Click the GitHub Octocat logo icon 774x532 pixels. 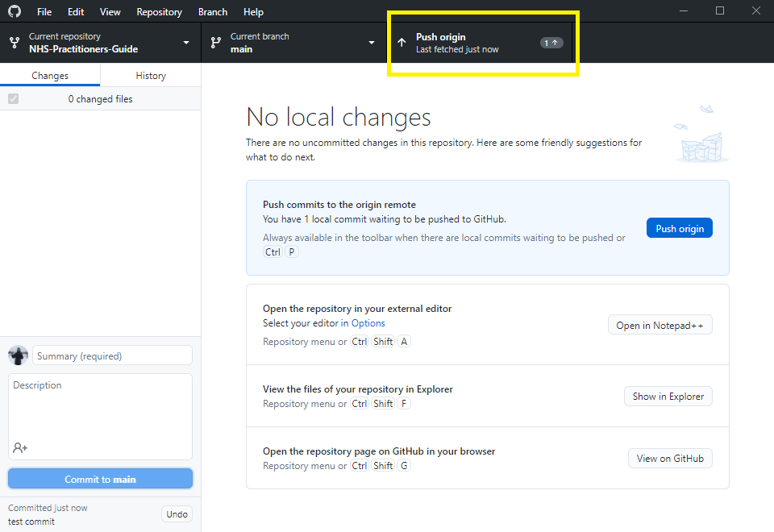15,11
